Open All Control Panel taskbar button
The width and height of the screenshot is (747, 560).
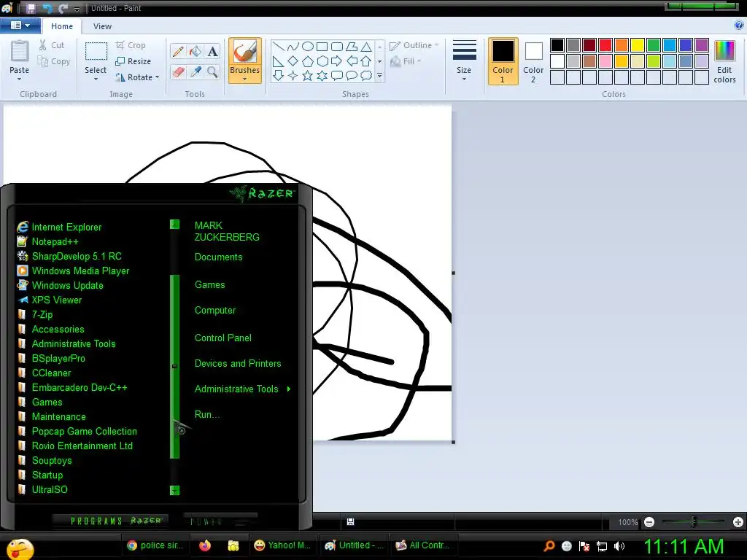(424, 545)
